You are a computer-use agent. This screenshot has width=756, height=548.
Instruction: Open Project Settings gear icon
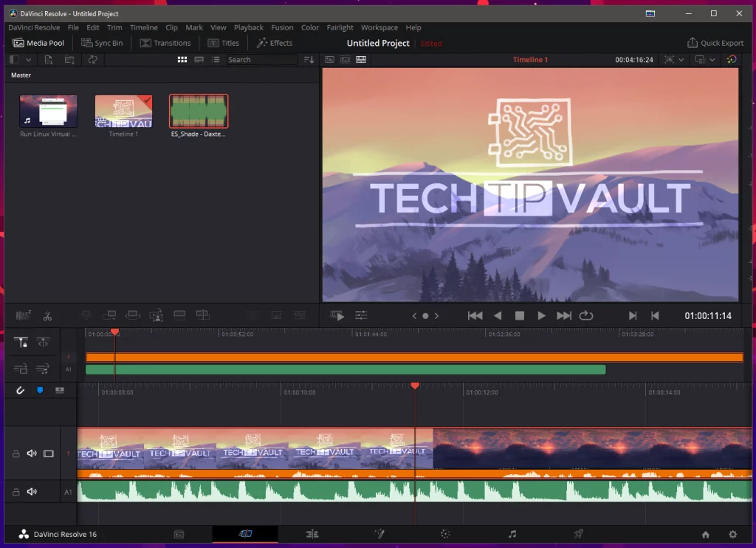(x=733, y=534)
